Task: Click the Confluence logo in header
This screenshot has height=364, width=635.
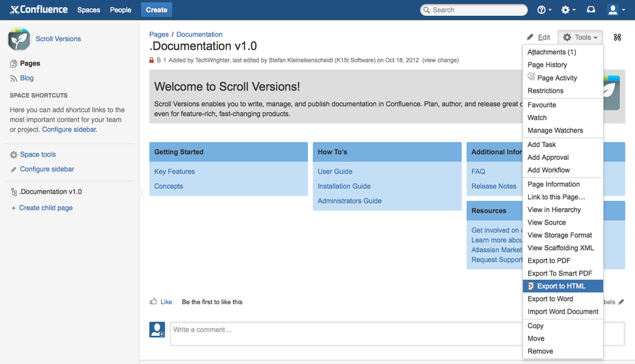Action: (x=39, y=10)
